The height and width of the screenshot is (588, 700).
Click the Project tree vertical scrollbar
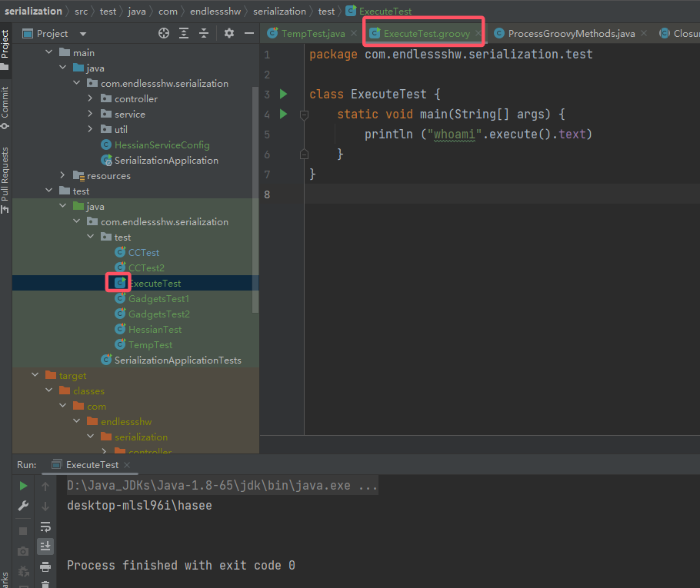coord(255,200)
